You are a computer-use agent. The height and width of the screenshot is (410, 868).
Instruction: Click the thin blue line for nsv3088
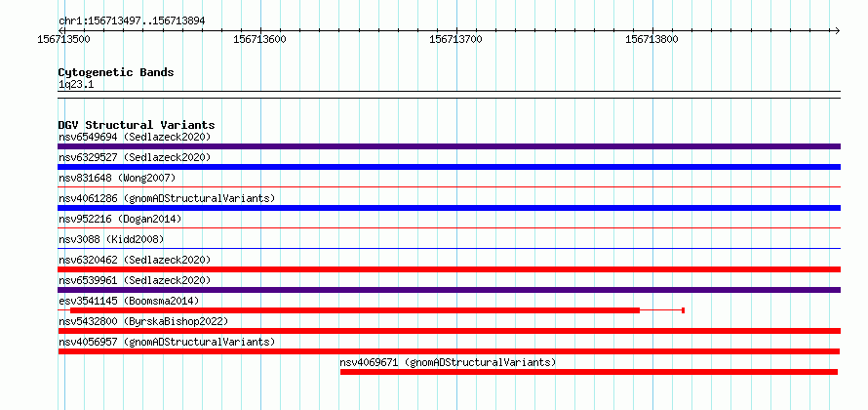coord(449,249)
